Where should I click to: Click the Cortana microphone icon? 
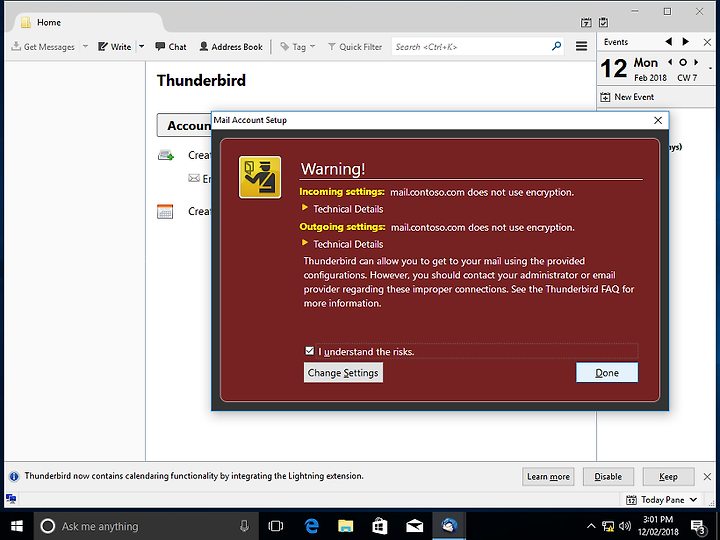click(244, 526)
